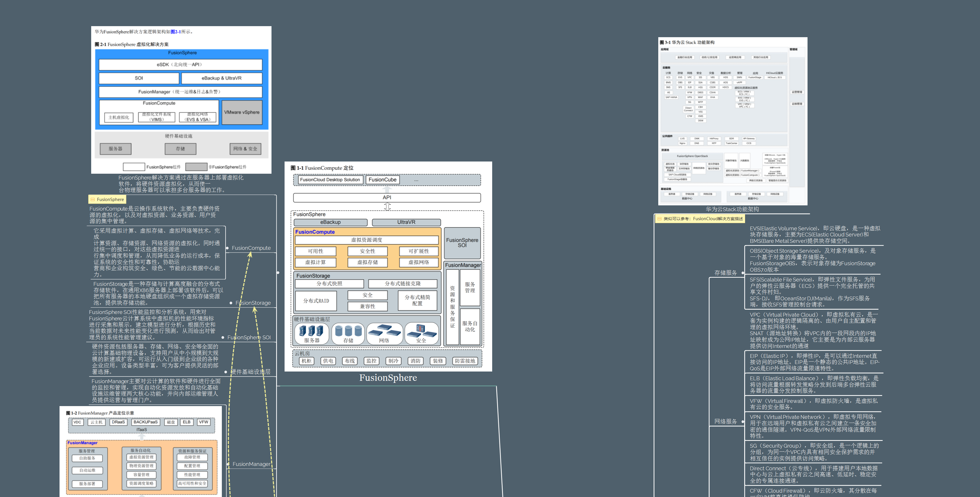Viewport: 980px width, 497px height.
Task: Select the 网络服务 topic node
Action: tap(725, 422)
